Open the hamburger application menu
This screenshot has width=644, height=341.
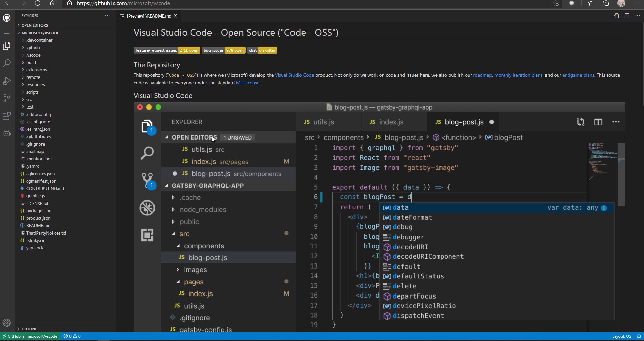(7, 32)
